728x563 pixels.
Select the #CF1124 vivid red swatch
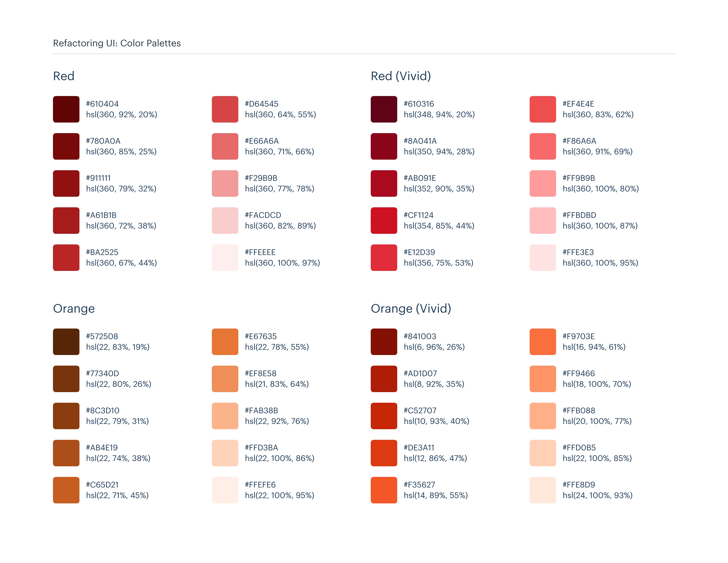(x=384, y=221)
